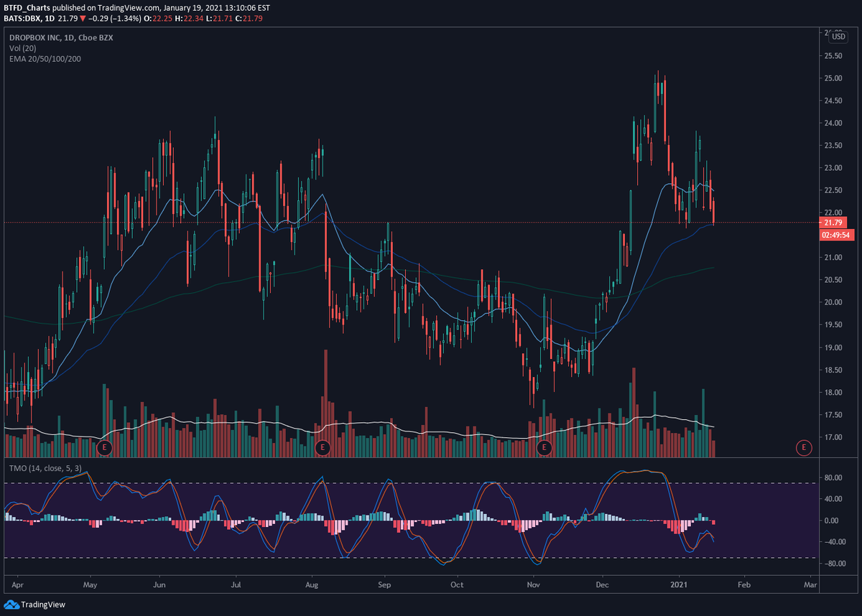Image resolution: width=862 pixels, height=616 pixels.
Task: Click the May earnings E marker
Action: 105,448
